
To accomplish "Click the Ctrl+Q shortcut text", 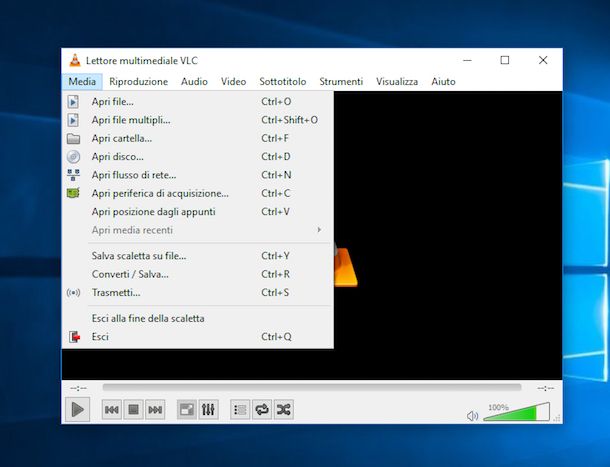I will pyautogui.click(x=276, y=337).
